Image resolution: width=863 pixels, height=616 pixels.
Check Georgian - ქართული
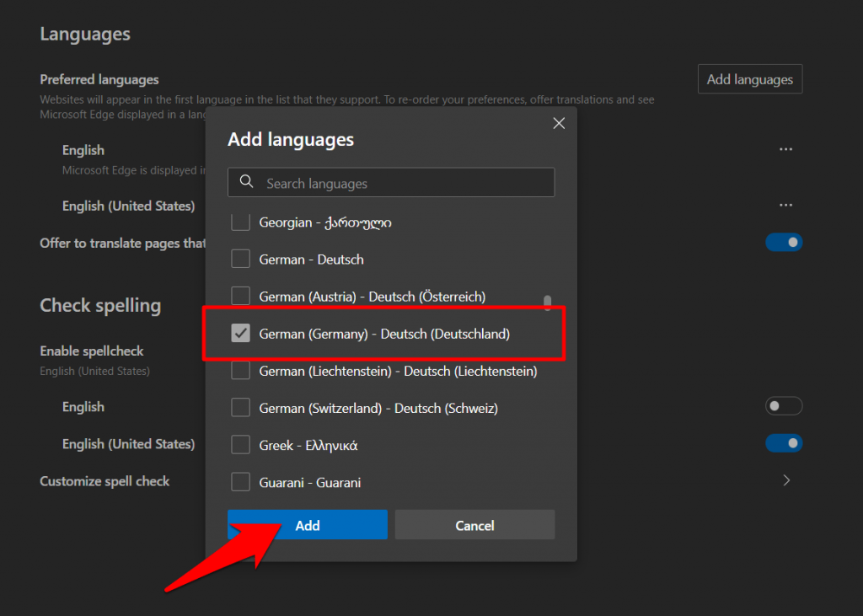click(240, 222)
